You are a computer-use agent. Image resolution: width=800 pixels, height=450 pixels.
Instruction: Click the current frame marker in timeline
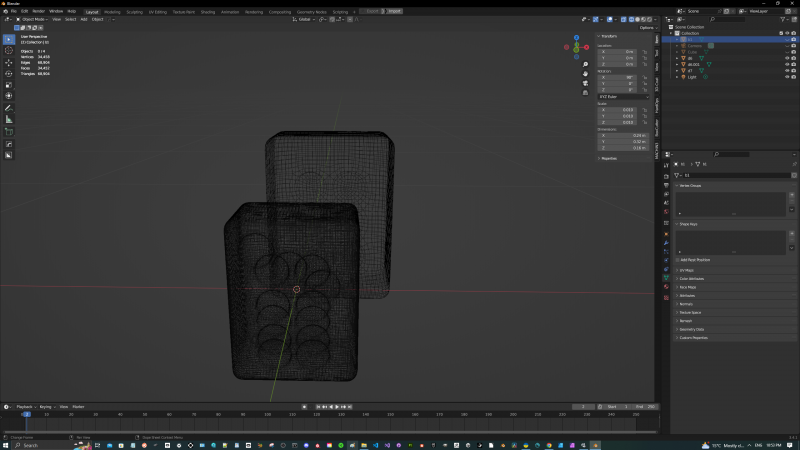27,414
